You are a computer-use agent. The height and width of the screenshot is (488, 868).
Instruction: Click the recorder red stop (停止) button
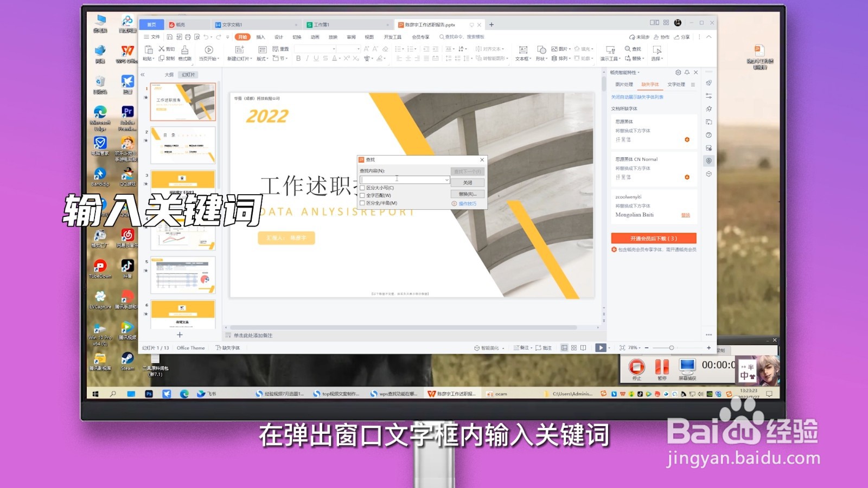[637, 367]
